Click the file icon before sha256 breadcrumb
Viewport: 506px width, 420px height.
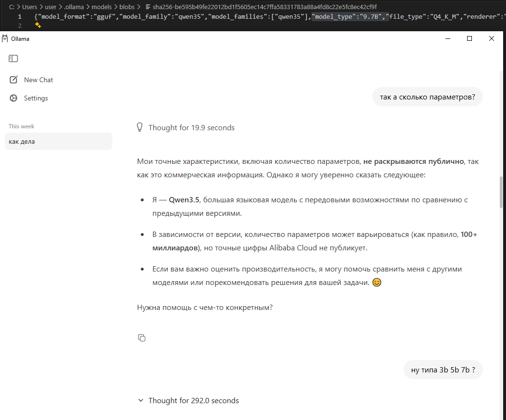148,7
